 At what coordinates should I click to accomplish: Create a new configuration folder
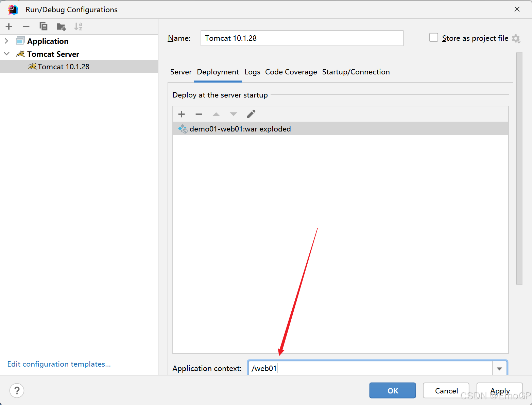pos(61,27)
